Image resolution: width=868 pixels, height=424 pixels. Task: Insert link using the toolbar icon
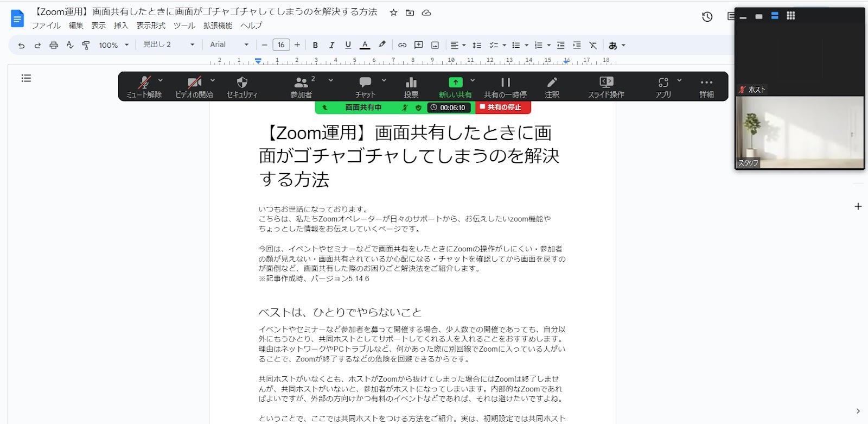[x=402, y=45]
